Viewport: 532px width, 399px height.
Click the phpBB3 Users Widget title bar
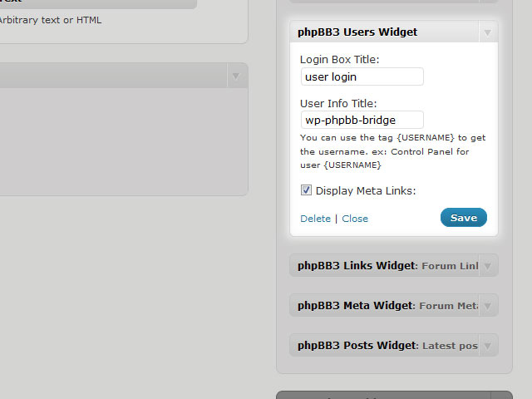[384, 32]
